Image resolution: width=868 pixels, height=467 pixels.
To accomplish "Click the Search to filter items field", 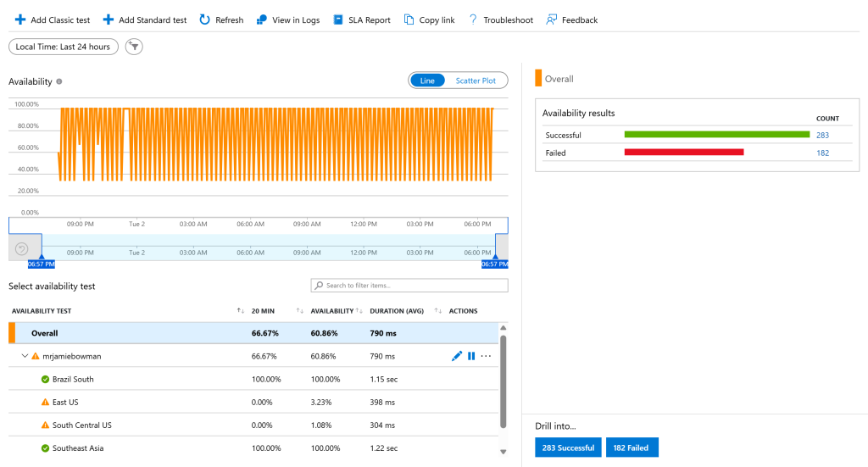I will [x=409, y=286].
